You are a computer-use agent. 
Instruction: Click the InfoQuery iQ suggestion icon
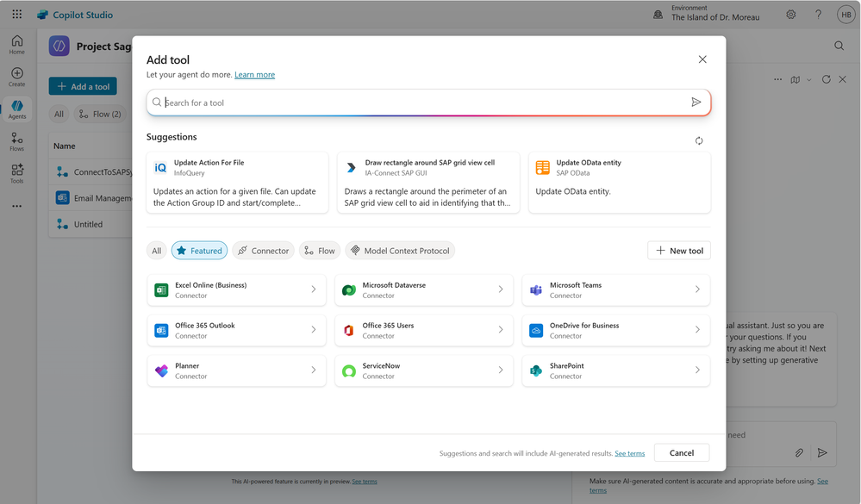pyautogui.click(x=160, y=167)
